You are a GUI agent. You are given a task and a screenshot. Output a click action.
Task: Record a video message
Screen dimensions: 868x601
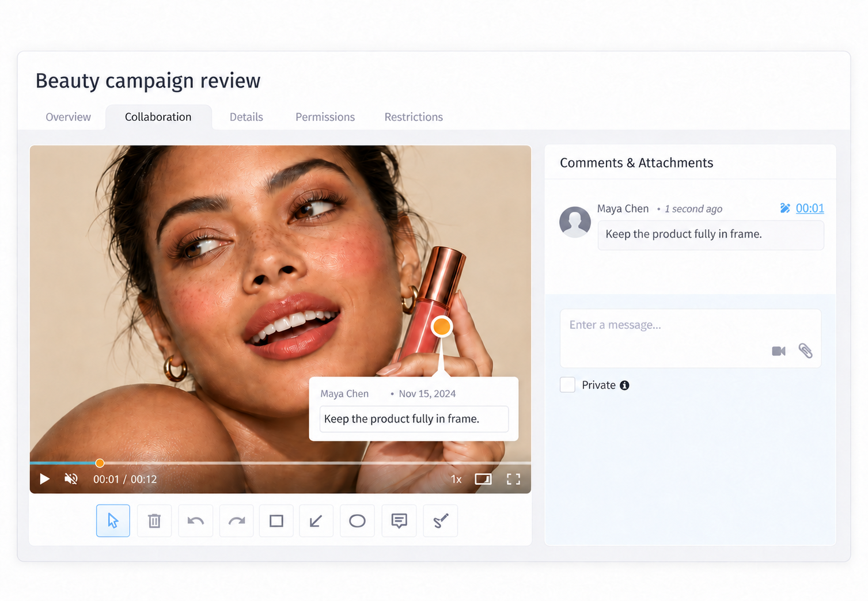(779, 351)
